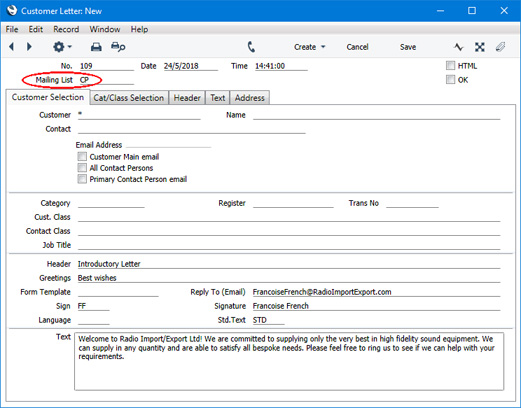Check All Contact Persons option

82,168
